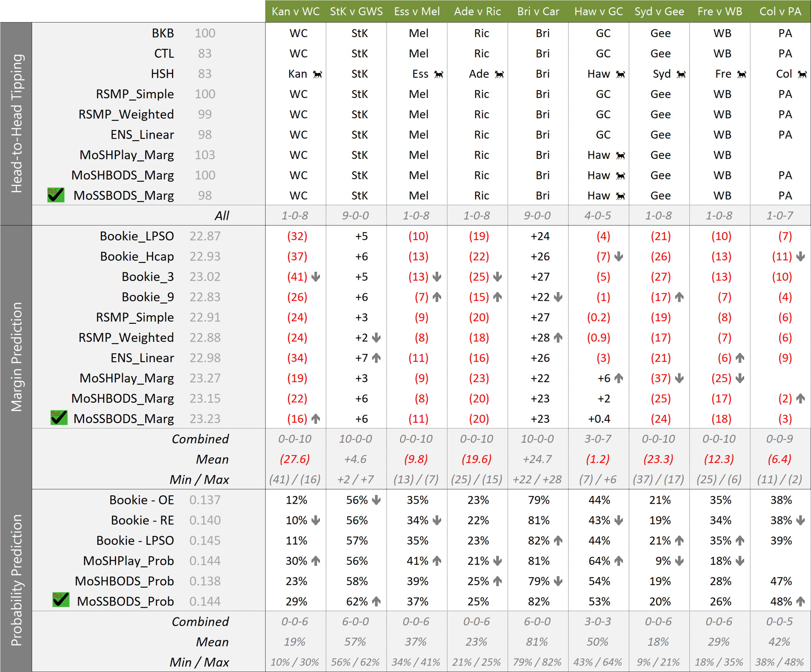Click down arrow next to MoSHPlay_Marg (25)
The image size is (811, 672).
[740, 378]
